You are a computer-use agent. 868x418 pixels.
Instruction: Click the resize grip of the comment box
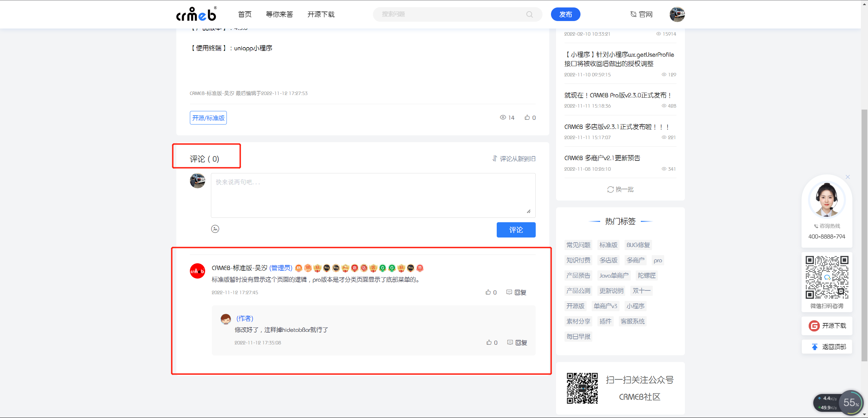pos(529,211)
